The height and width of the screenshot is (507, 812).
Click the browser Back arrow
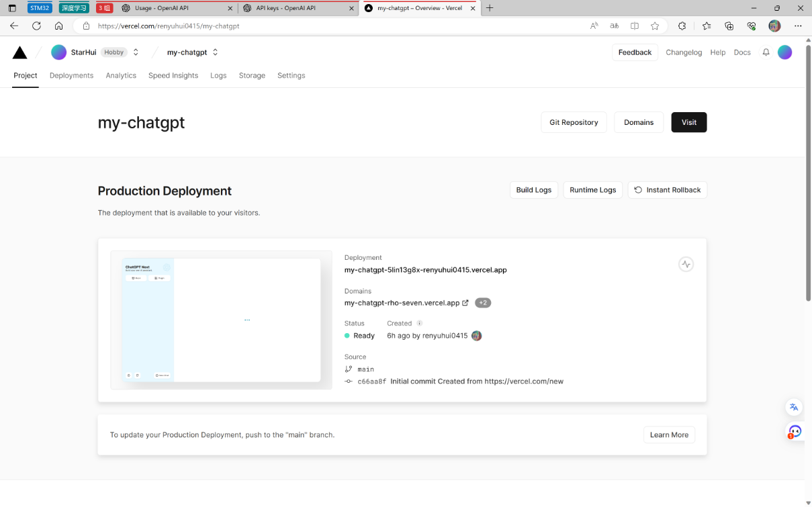click(x=14, y=26)
